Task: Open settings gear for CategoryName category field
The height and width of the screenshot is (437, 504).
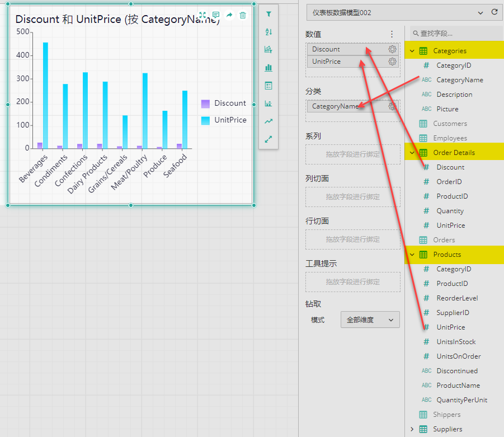Action: 392,106
